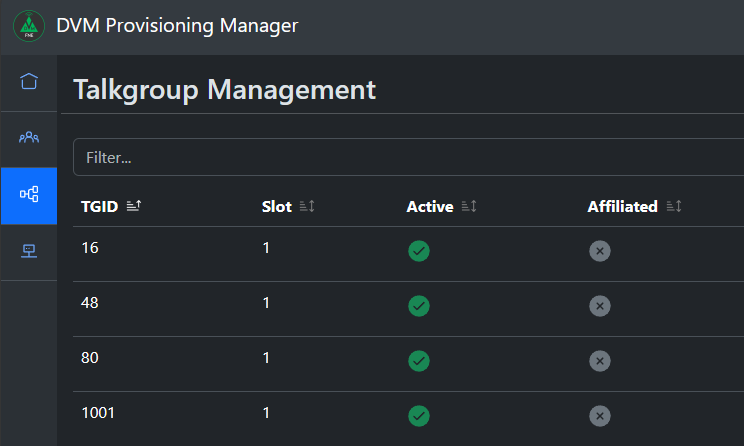Open the users group sidebar icon
744x446 pixels.
29,138
